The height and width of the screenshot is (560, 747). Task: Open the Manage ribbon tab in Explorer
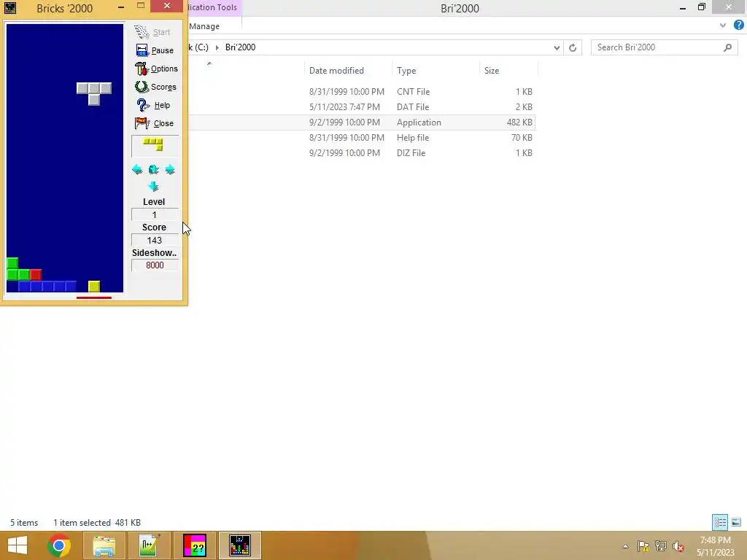[204, 26]
